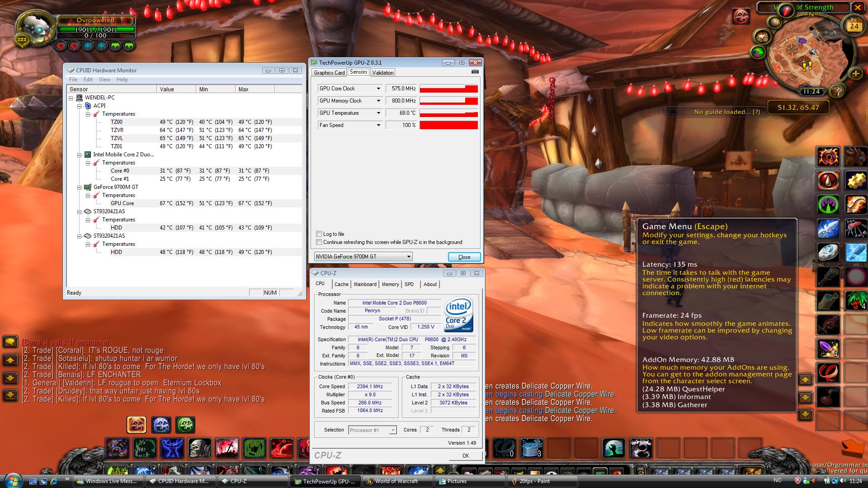Click the No guide loaded [?] label
The width and height of the screenshot is (868, 488).
[727, 112]
